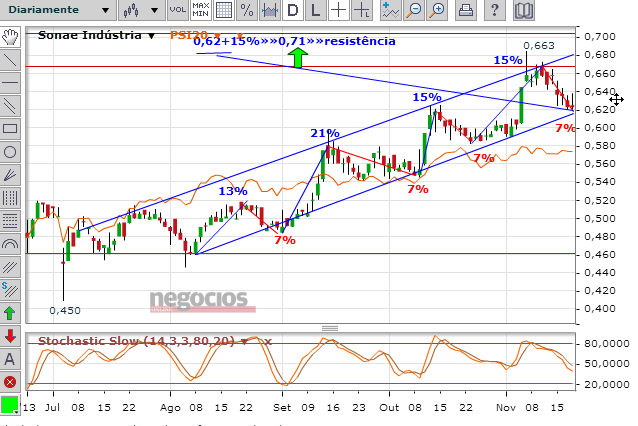This screenshot has height=426, width=638.
Task: Open the green drawing color swatch
Action: point(10,405)
